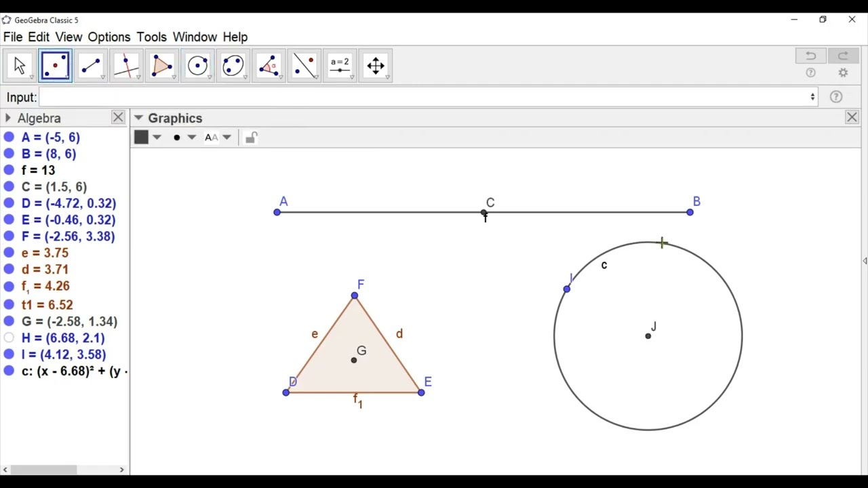868x488 pixels.
Task: Open toolbar help question mark icon
Action: click(810, 73)
